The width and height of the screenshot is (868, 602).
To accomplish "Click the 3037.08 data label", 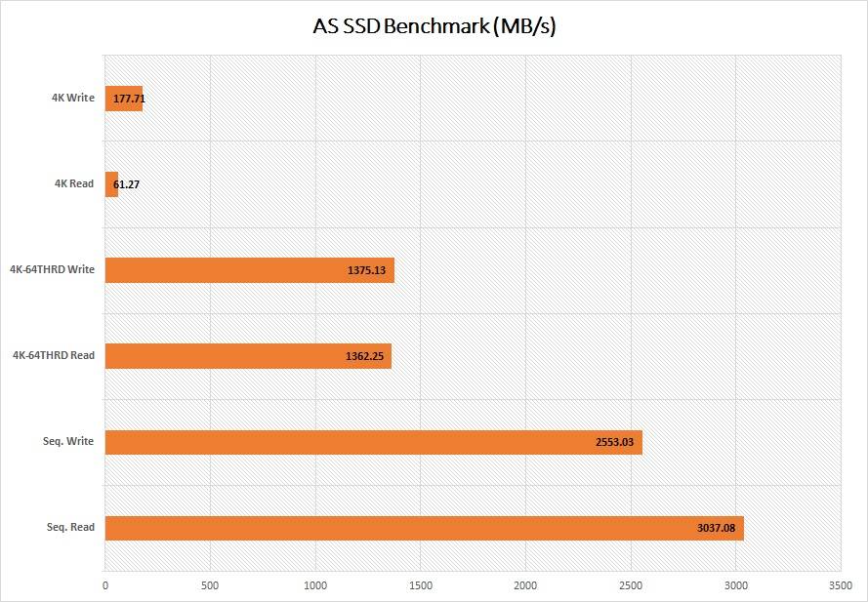I will tap(717, 529).
